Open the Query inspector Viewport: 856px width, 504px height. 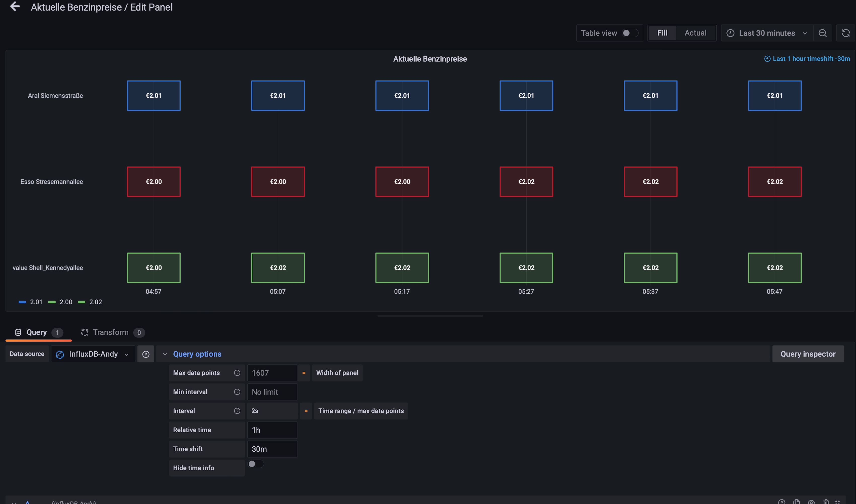pos(807,354)
